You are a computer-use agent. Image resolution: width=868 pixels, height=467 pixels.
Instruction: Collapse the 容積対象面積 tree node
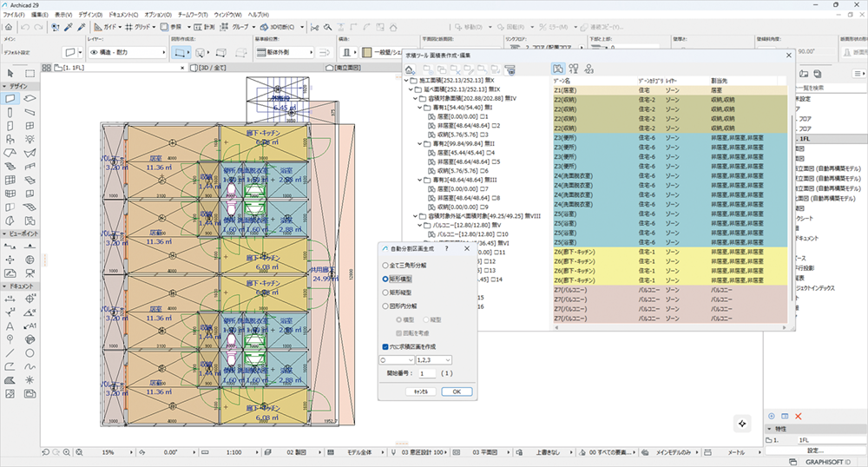(414, 99)
